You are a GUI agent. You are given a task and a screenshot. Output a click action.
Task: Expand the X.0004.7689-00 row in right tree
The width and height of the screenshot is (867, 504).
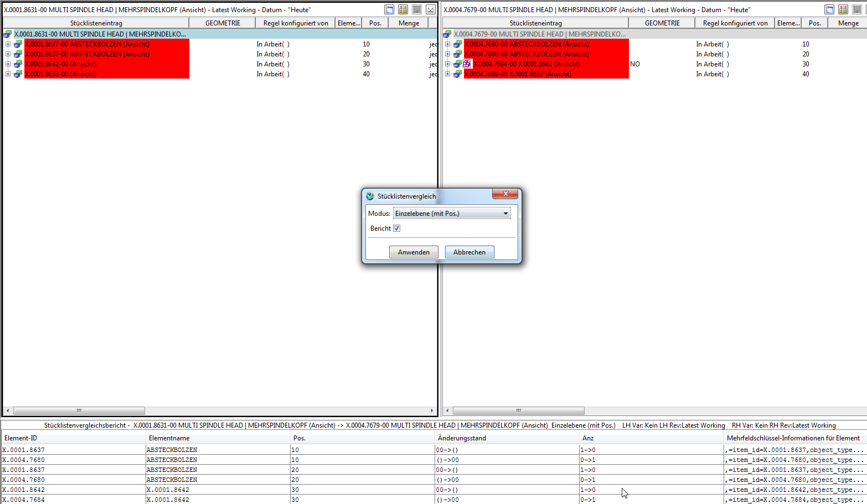pyautogui.click(x=447, y=74)
